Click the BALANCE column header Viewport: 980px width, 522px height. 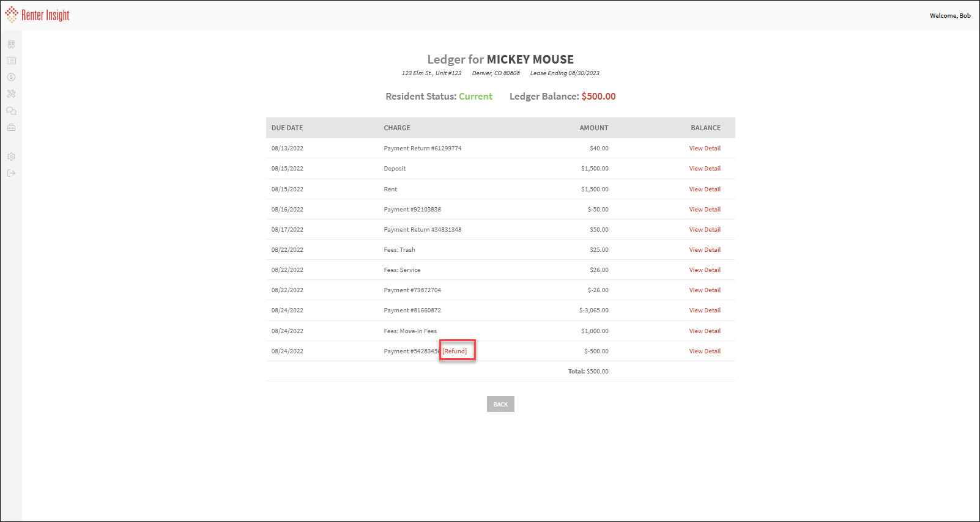706,128
